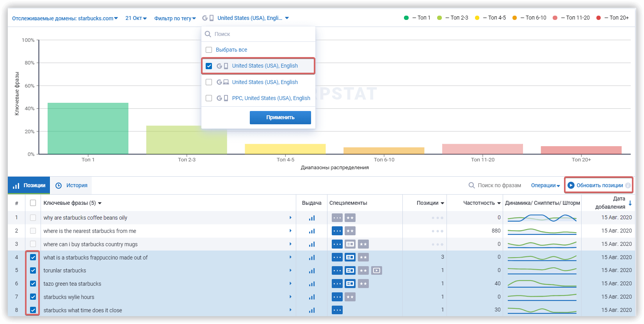
Task: Click the green Топ 1 chart bar
Action: tap(88, 128)
